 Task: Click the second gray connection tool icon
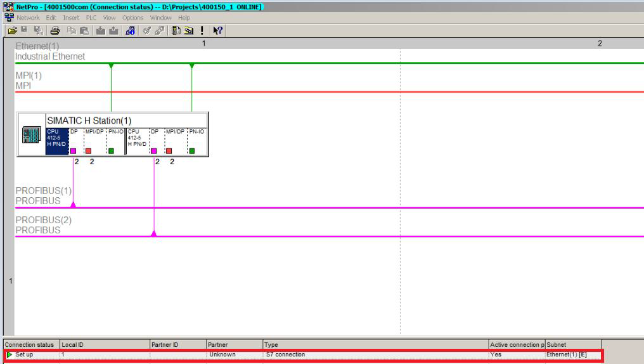tap(160, 30)
